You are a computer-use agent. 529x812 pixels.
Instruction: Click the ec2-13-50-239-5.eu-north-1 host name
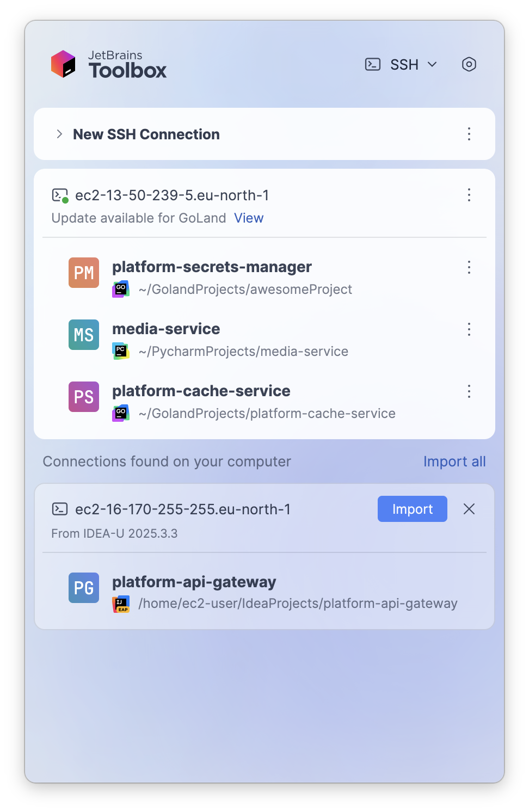[x=172, y=195]
